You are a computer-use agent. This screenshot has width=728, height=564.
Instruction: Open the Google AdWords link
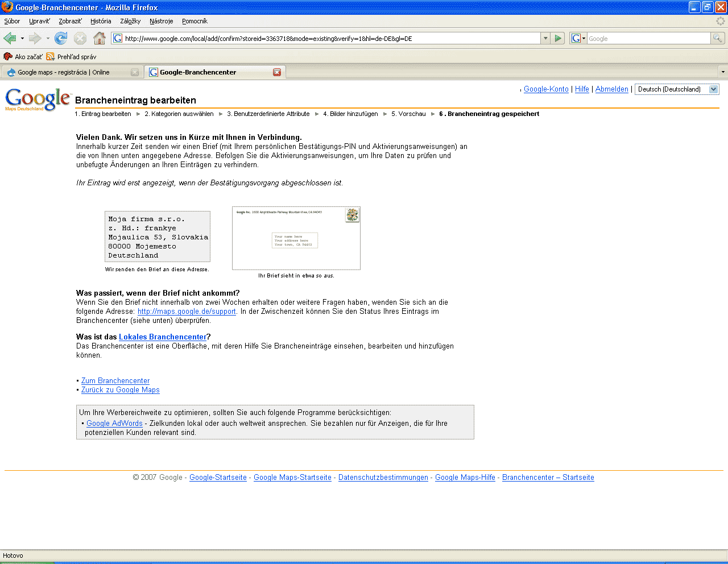click(x=114, y=424)
